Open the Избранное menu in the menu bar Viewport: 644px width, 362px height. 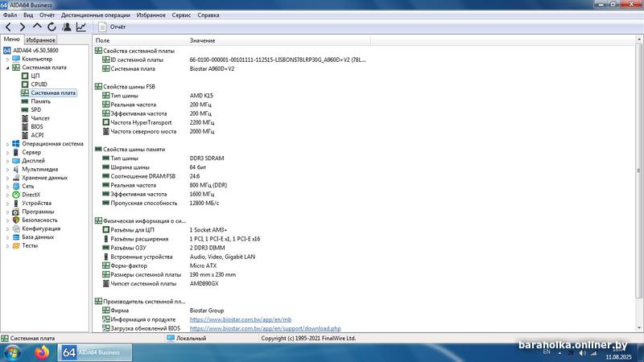tap(151, 15)
